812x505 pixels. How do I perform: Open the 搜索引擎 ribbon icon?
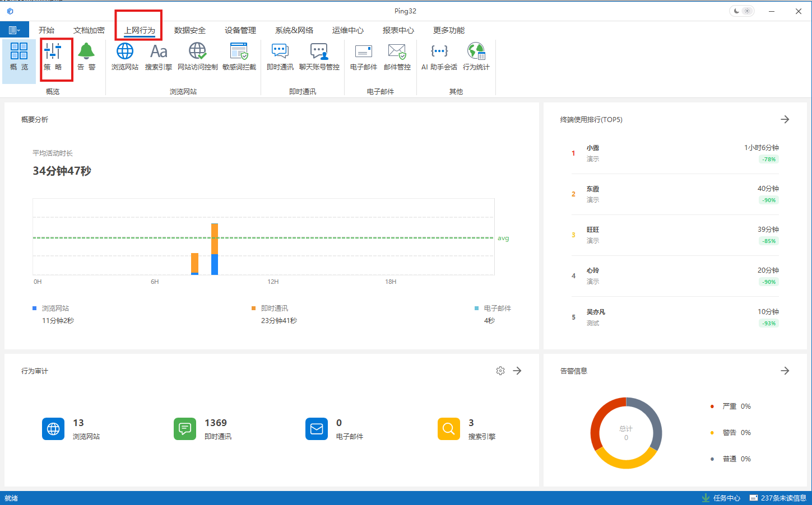pyautogui.click(x=159, y=57)
